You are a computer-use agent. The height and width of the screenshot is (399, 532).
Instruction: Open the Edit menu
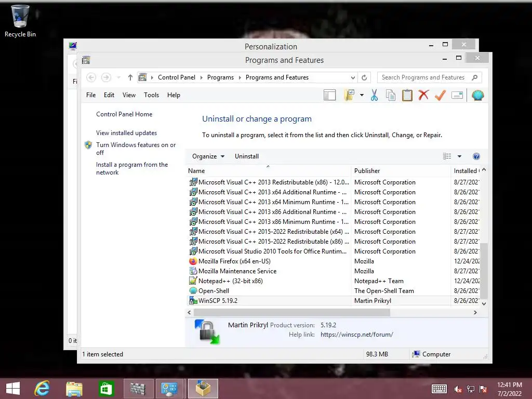109,95
